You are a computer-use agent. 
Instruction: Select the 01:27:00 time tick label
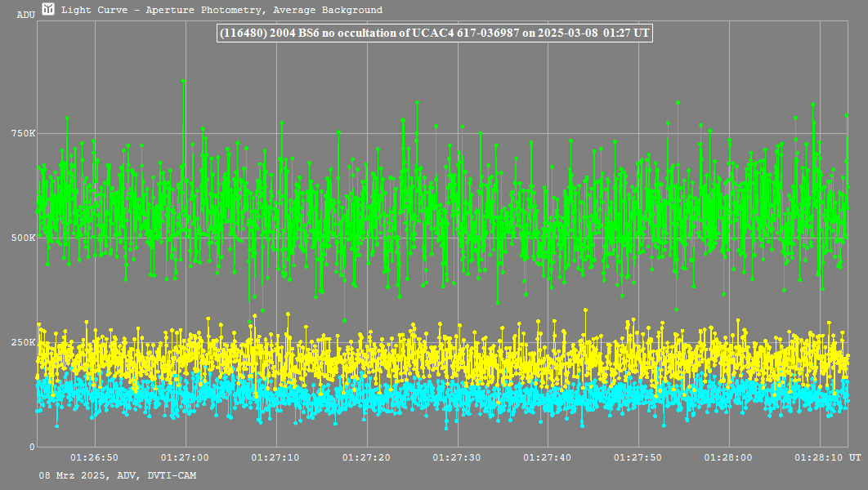point(186,458)
